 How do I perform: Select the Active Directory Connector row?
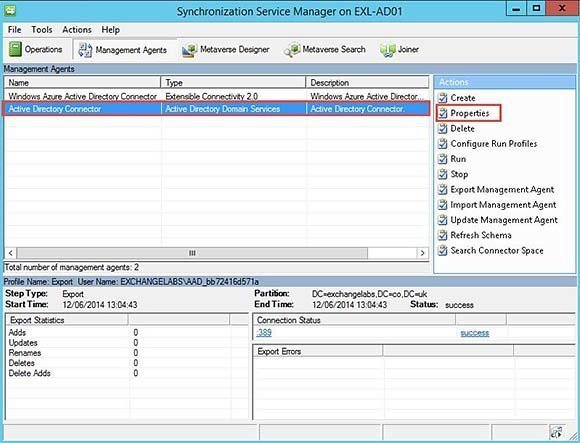point(217,109)
